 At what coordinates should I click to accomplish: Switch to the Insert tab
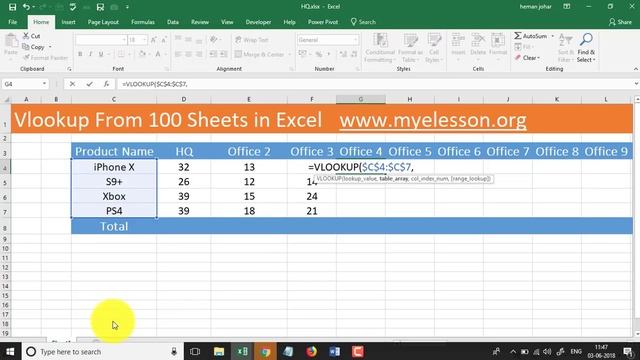tap(68, 22)
